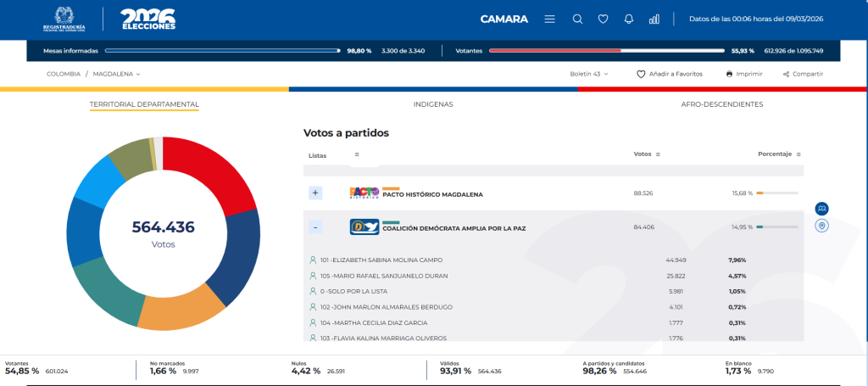The width and height of the screenshot is (868, 386).
Task: Click the red segment of donut chart
Action: pyautogui.click(x=212, y=171)
